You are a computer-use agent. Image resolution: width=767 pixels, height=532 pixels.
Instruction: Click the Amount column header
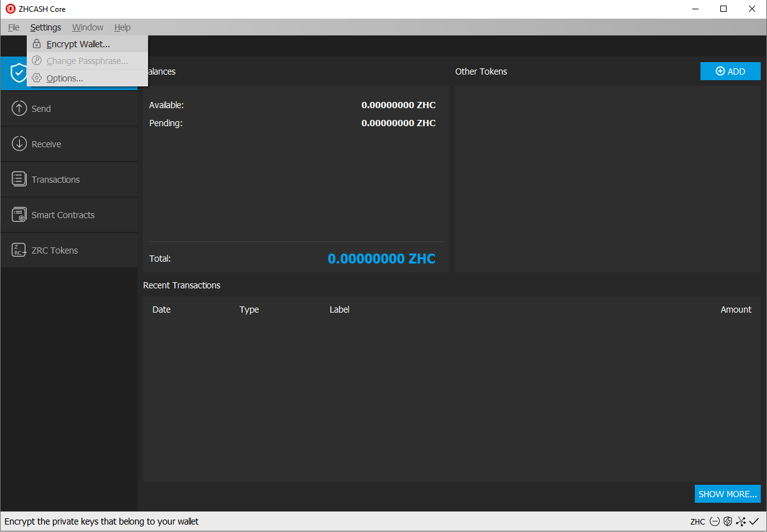coord(736,310)
